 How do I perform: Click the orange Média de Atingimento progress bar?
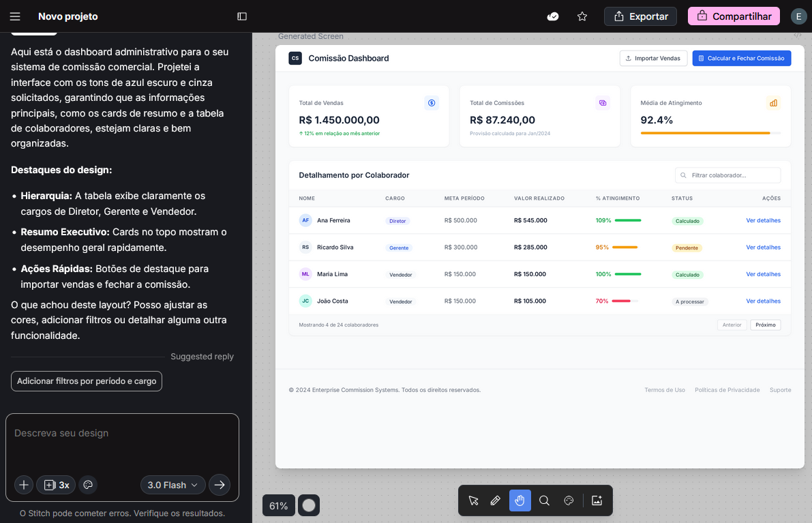710,133
